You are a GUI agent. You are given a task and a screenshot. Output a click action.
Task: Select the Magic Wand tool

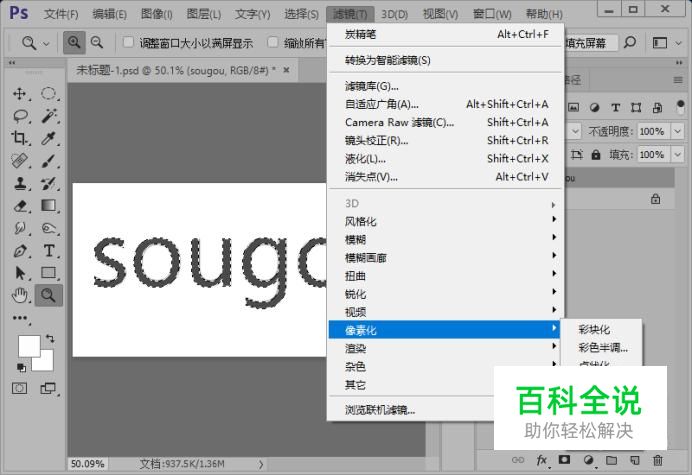coord(49,116)
